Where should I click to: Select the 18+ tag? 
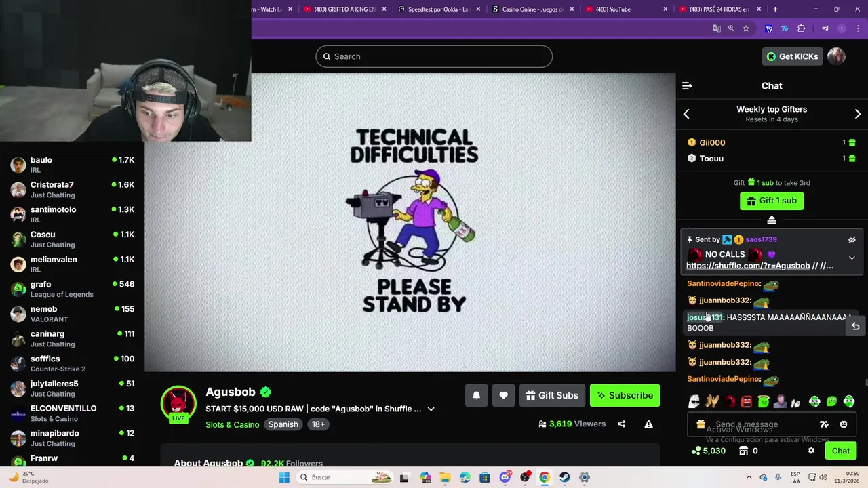pos(318,424)
